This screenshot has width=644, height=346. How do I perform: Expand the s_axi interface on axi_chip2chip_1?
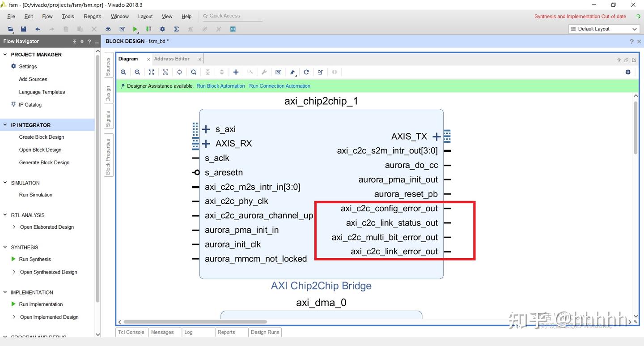tap(206, 129)
